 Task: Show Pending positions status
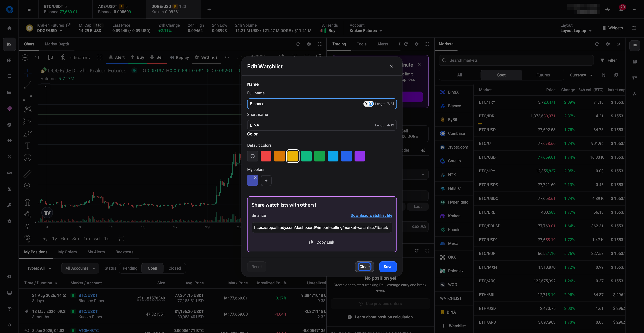point(130,268)
